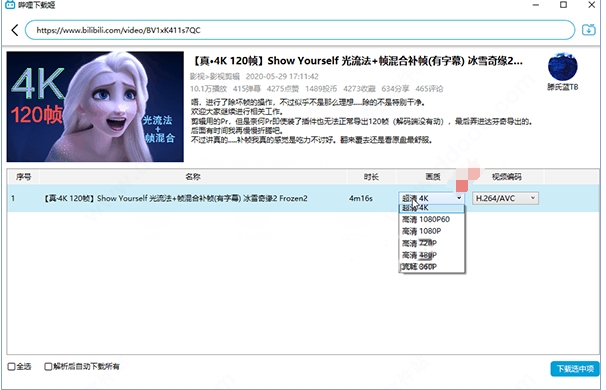The width and height of the screenshot is (606, 390).
Task: Click the 465评论 comments count
Action: pos(429,89)
